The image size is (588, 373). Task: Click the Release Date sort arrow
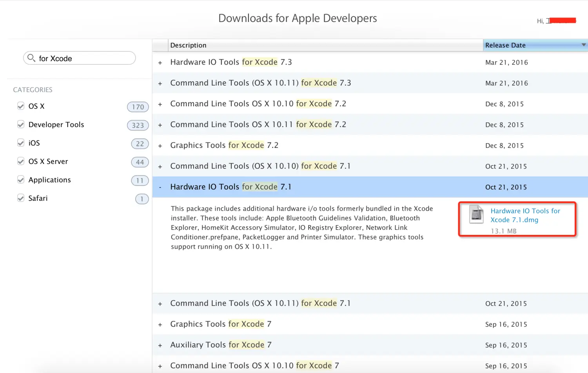coord(584,45)
